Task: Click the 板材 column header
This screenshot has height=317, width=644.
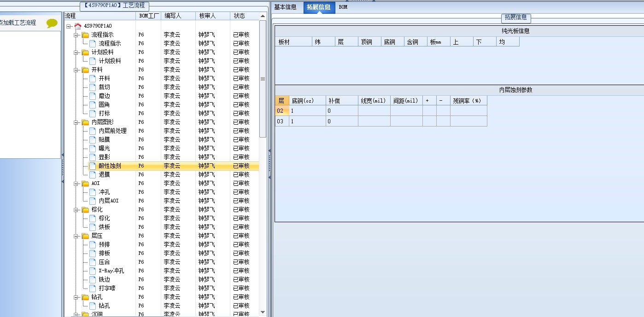Action: (293, 42)
